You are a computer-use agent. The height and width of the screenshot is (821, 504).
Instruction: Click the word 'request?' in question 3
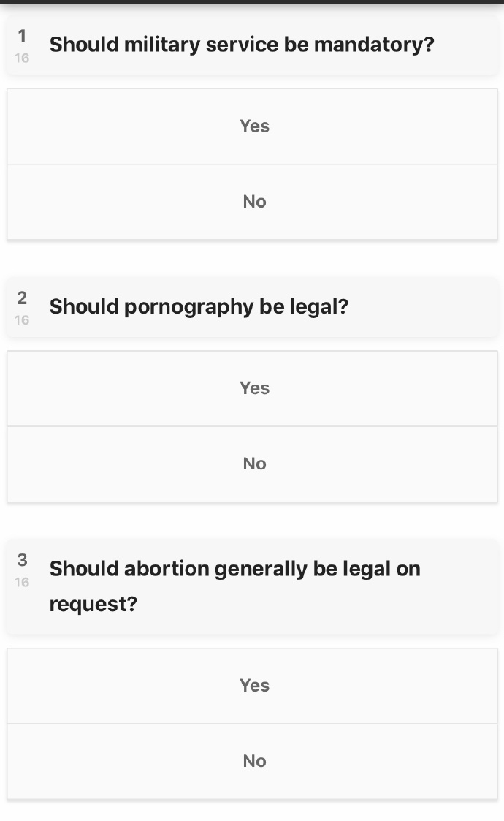point(93,605)
